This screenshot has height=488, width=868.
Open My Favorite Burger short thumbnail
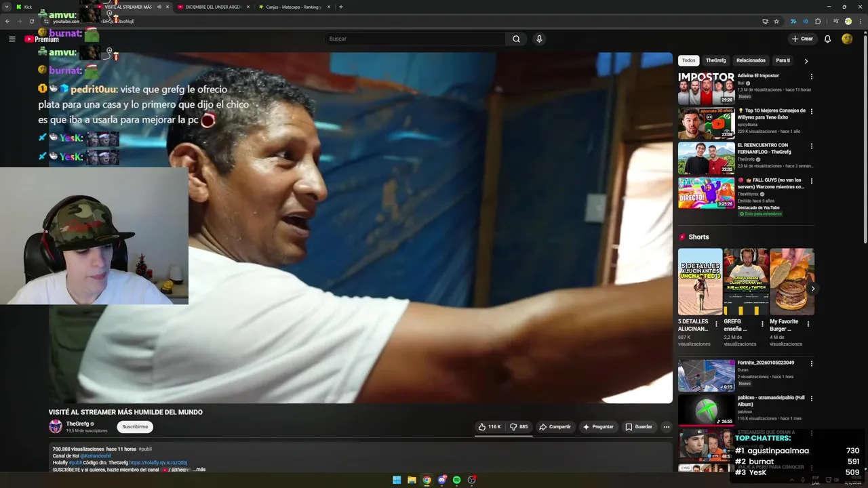click(792, 281)
